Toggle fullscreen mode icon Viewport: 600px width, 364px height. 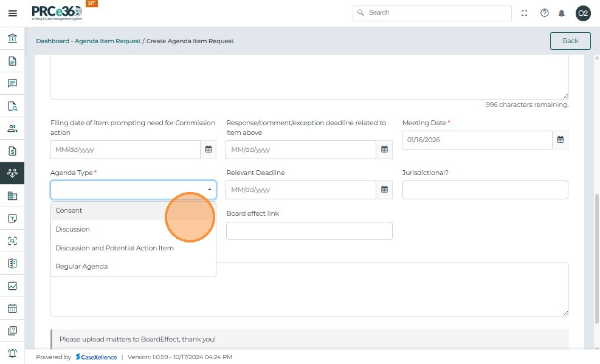(x=525, y=13)
